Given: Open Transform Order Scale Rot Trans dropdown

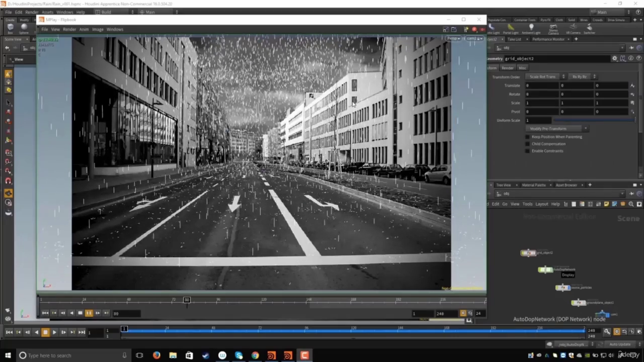Looking at the screenshot, I should pos(545,76).
